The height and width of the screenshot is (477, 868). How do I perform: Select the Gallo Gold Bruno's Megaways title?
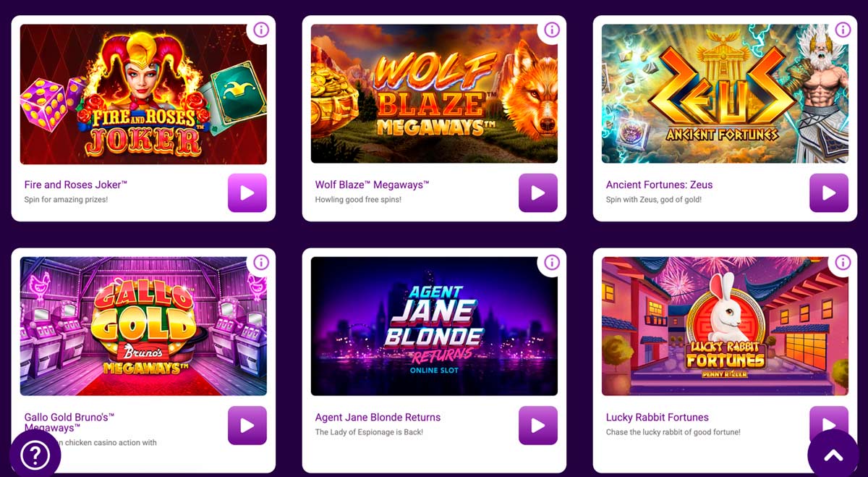point(69,423)
